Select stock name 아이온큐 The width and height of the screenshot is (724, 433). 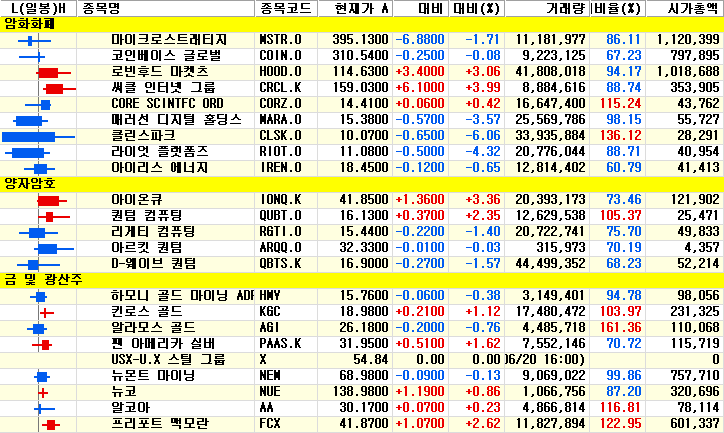coord(137,199)
